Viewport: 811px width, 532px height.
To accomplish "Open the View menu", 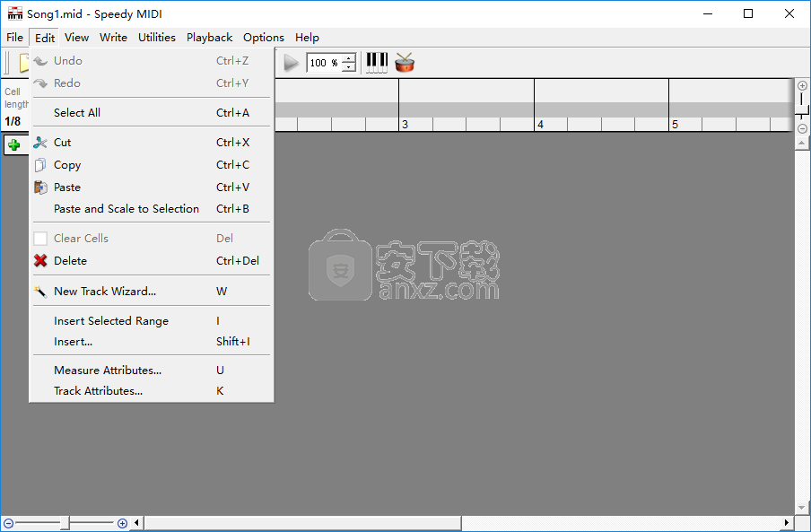I will coord(76,37).
